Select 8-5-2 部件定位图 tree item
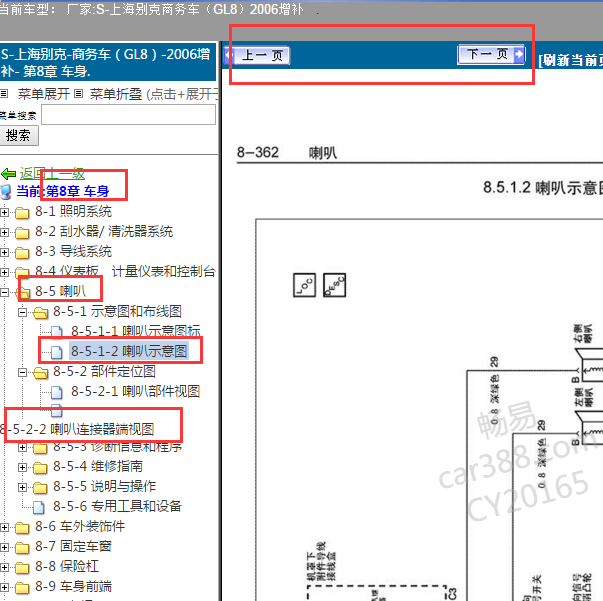This screenshot has height=601, width=603. pyautogui.click(x=104, y=371)
